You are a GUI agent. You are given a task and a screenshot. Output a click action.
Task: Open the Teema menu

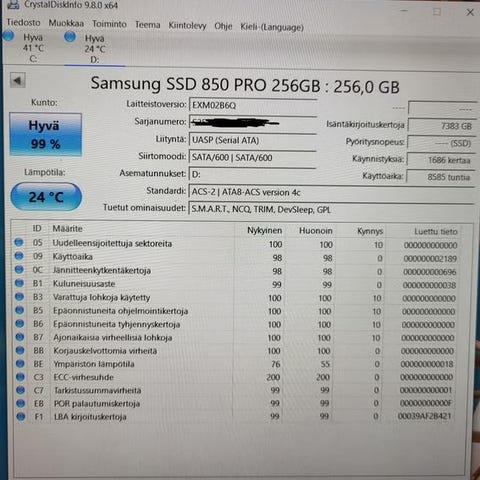[148, 25]
